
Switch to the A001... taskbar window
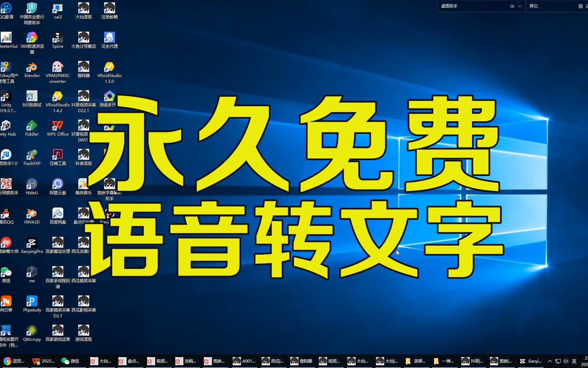tap(244, 361)
